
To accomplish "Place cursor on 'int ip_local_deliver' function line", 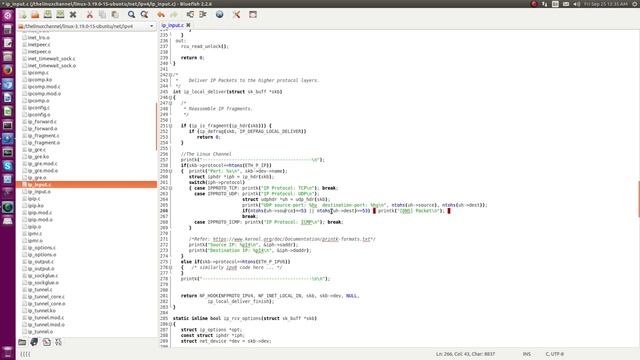I will click(x=227, y=92).
